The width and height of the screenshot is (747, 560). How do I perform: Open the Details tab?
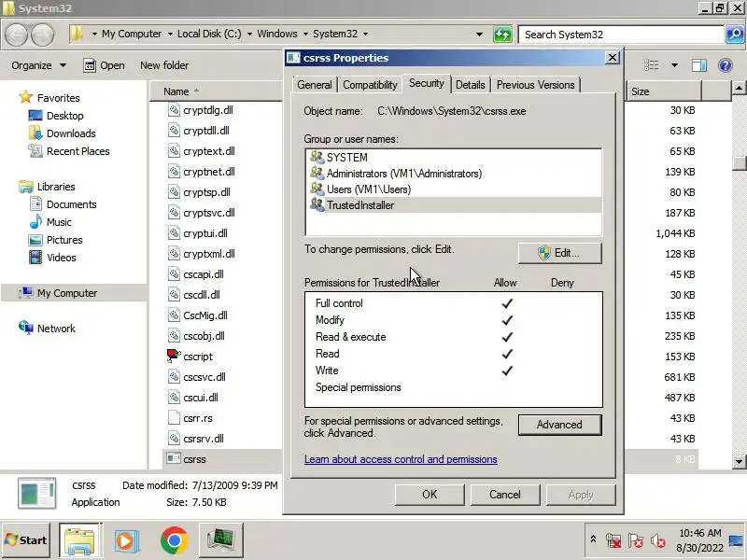(471, 85)
